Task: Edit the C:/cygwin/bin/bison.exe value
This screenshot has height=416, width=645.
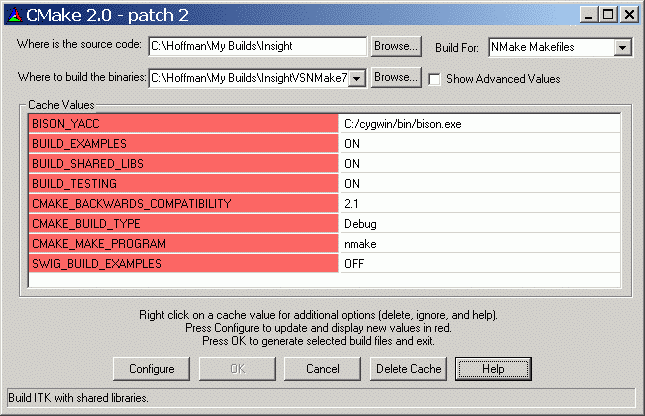Action: pos(480,123)
